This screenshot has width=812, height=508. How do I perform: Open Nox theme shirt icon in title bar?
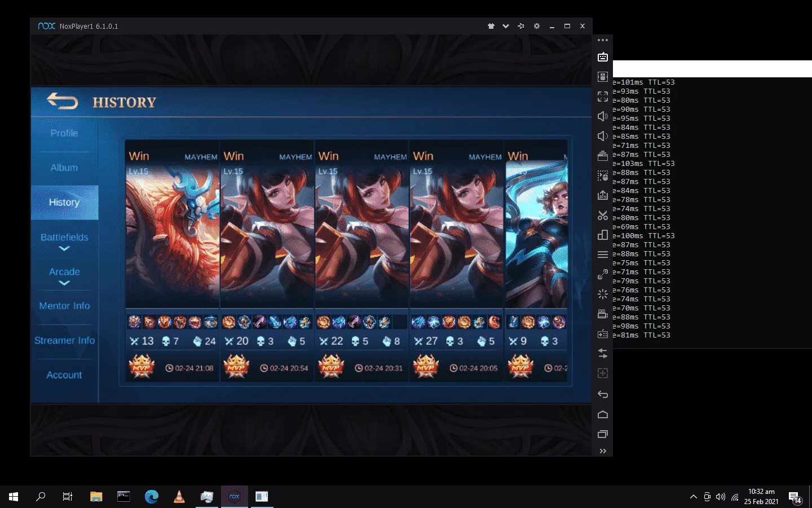coord(491,26)
